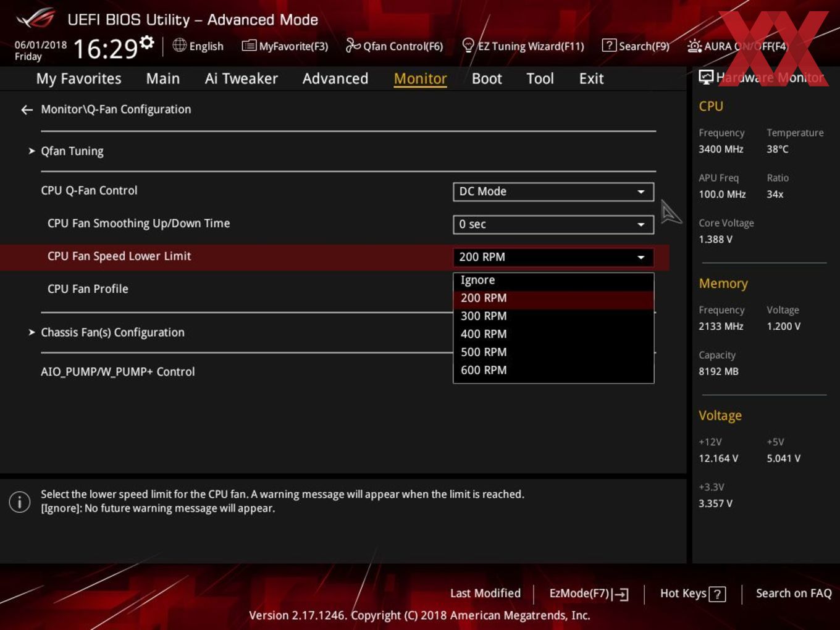Click Core Voltage value 1.388 V
Screen dimensions: 840x630
pos(715,240)
